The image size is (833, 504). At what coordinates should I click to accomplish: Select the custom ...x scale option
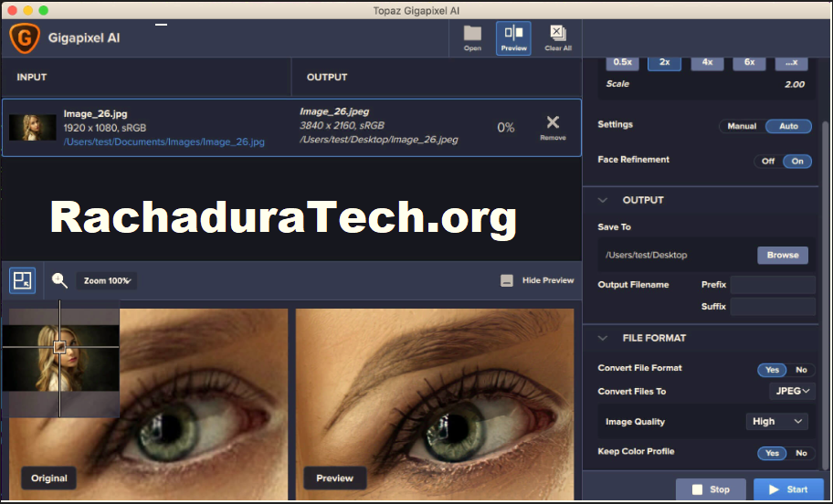pyautogui.click(x=792, y=62)
